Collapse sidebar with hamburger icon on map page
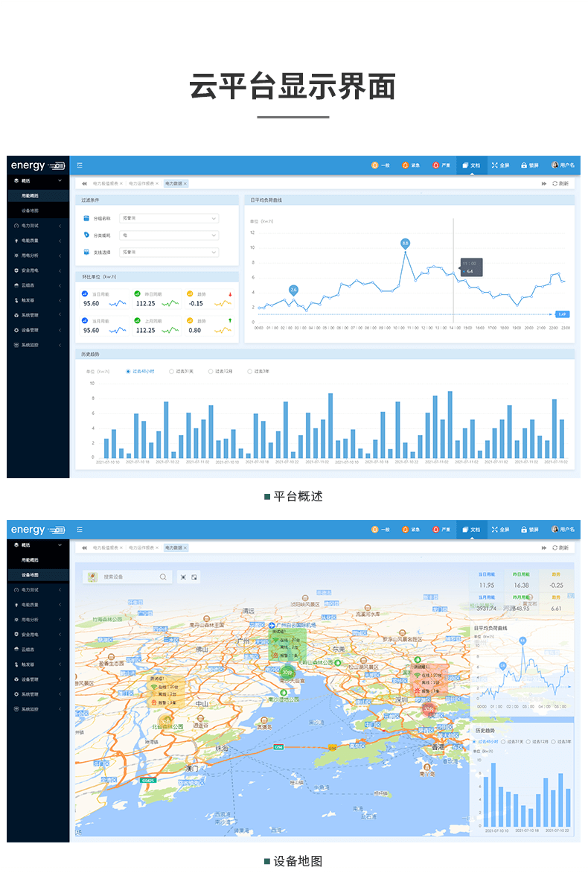This screenshot has height=873, width=588. pyautogui.click(x=80, y=530)
